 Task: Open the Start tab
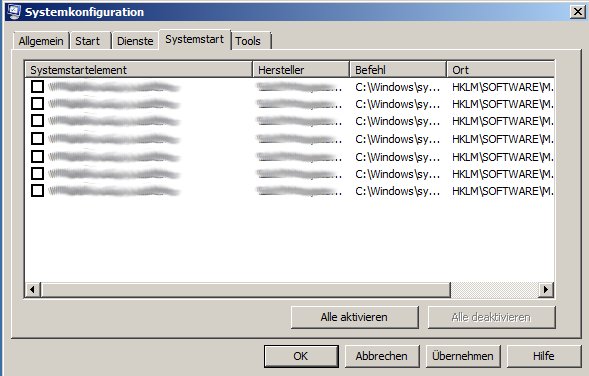point(91,41)
